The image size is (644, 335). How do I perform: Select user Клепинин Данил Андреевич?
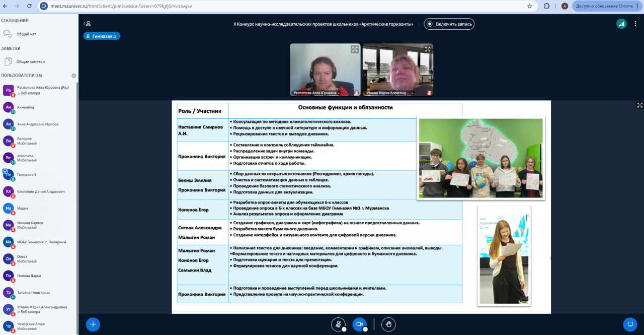40,192
